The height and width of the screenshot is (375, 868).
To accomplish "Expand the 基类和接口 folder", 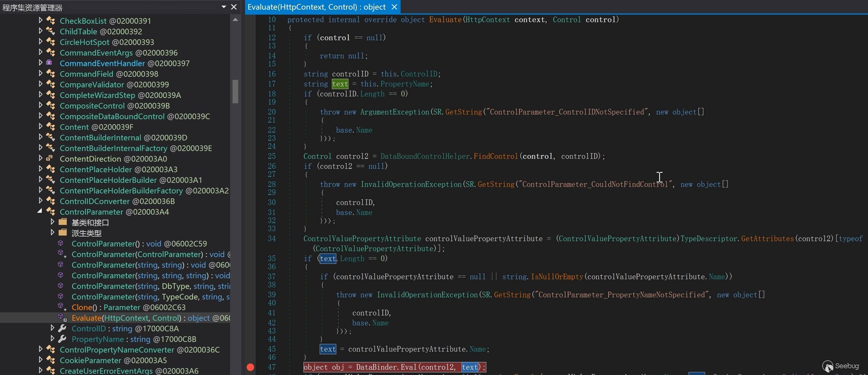I will coord(52,222).
